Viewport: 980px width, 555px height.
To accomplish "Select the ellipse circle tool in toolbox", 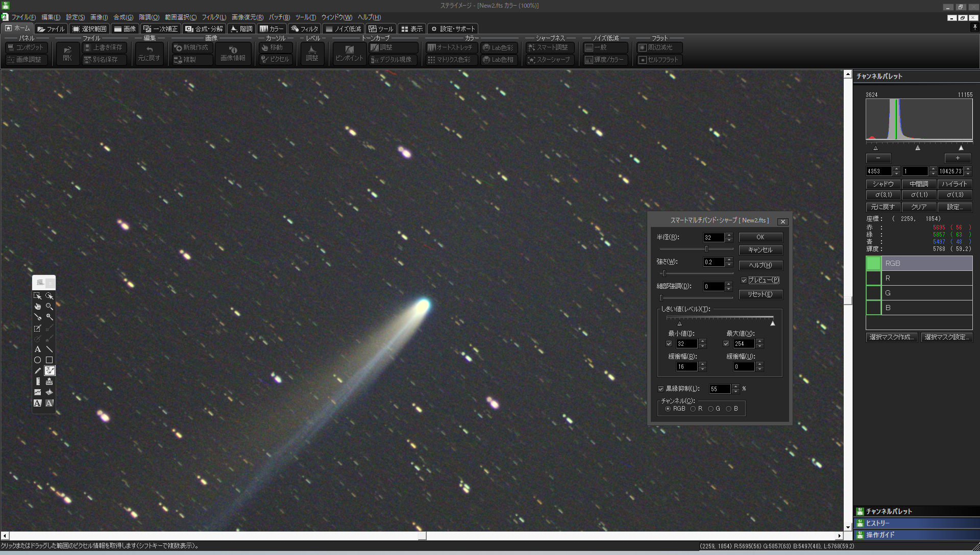I will 37,360.
